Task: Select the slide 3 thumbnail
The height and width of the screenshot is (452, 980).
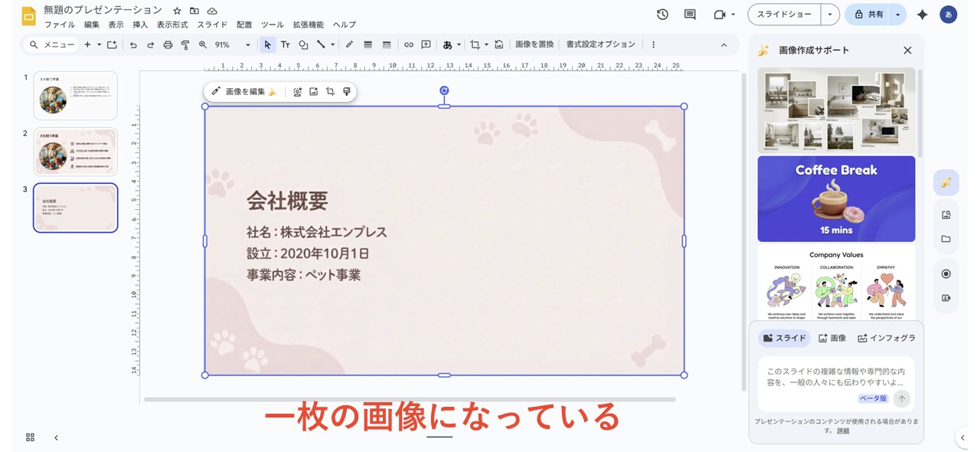Action: (75, 208)
